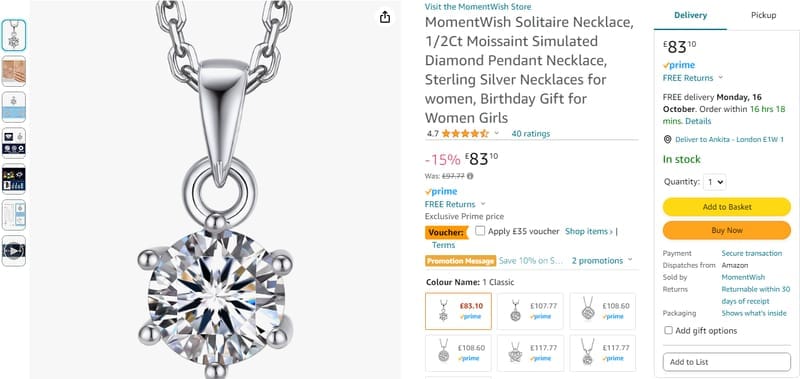Screen dimensions: 800x379
Task: Click the share icon above product image
Action: 385,17
